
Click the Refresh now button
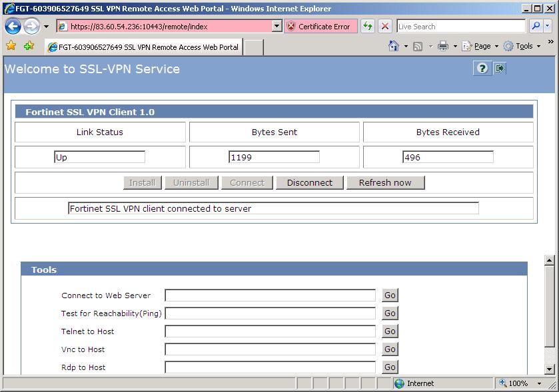pos(384,182)
